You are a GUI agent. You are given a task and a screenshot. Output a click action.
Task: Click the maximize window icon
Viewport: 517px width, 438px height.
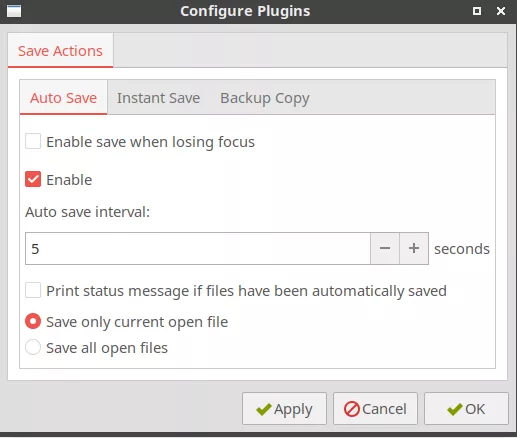pos(477,11)
